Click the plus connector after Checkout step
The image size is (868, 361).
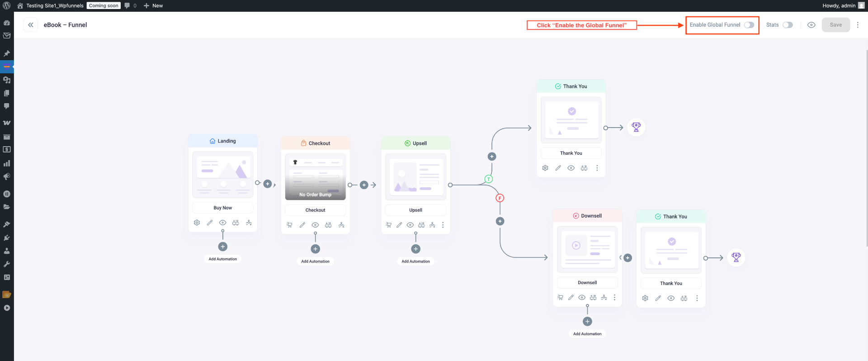(364, 185)
